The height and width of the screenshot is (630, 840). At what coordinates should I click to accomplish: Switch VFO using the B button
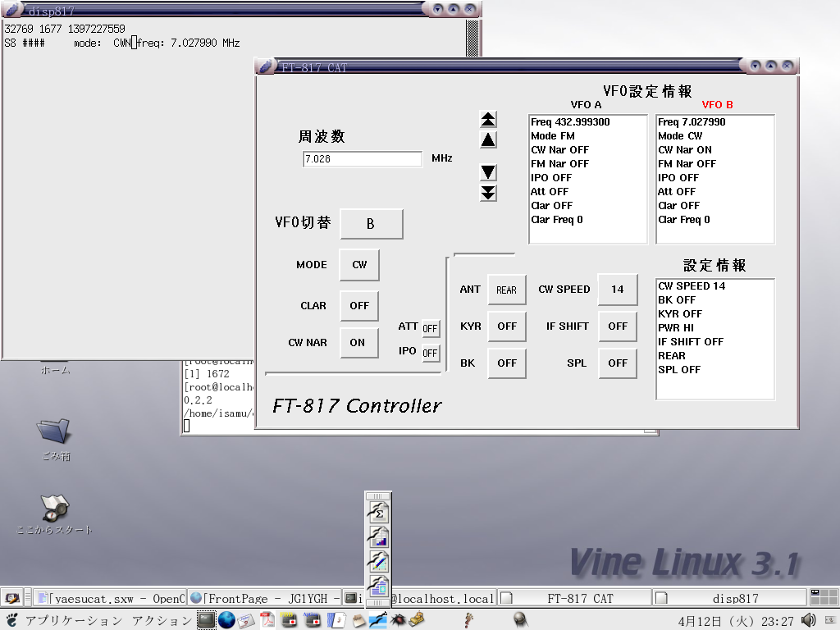pos(371,224)
